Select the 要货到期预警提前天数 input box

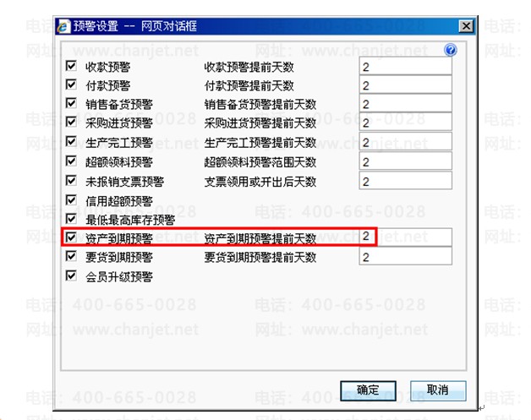pos(405,256)
